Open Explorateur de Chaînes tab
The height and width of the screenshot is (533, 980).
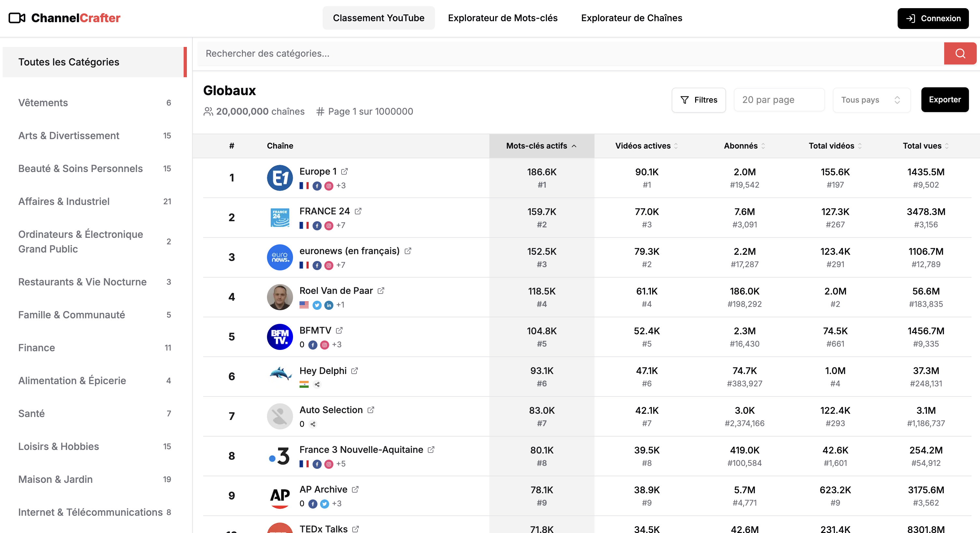(x=632, y=18)
